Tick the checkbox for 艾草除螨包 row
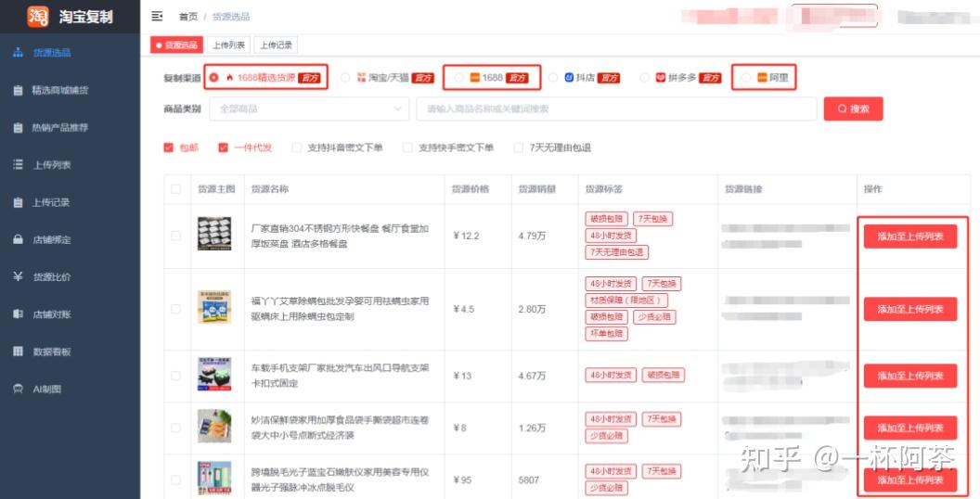 pyautogui.click(x=175, y=309)
